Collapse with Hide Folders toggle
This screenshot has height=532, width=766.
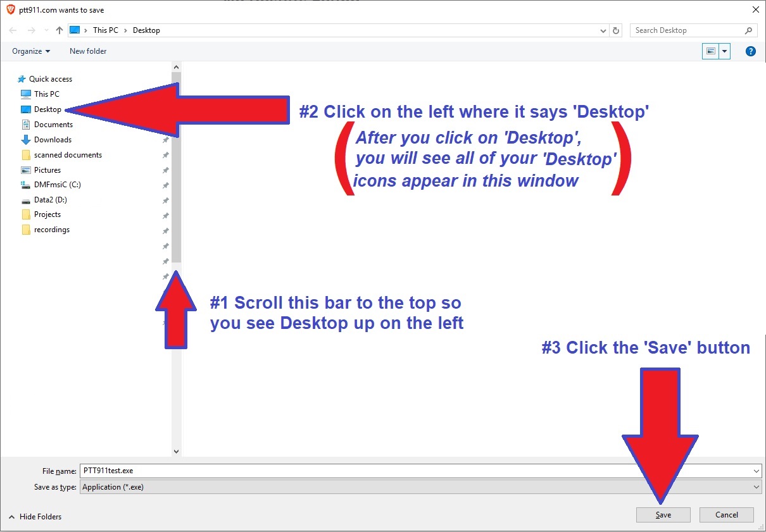(x=35, y=517)
